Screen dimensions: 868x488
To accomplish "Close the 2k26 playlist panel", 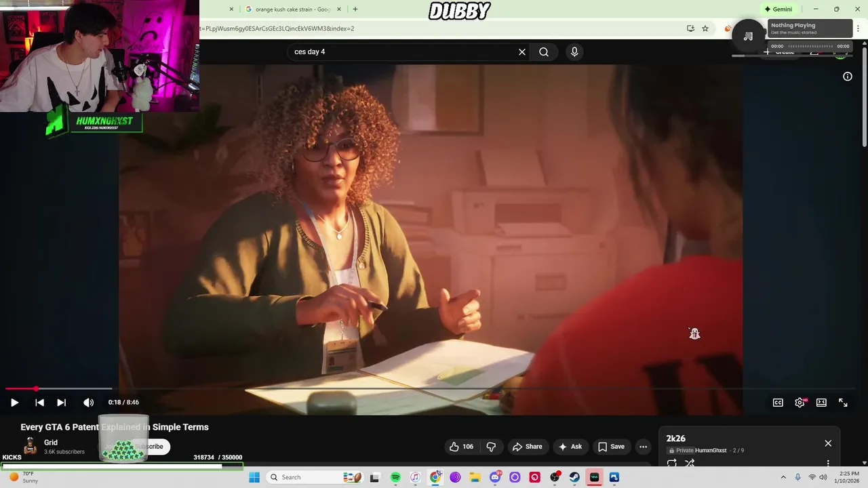I will [x=828, y=443].
